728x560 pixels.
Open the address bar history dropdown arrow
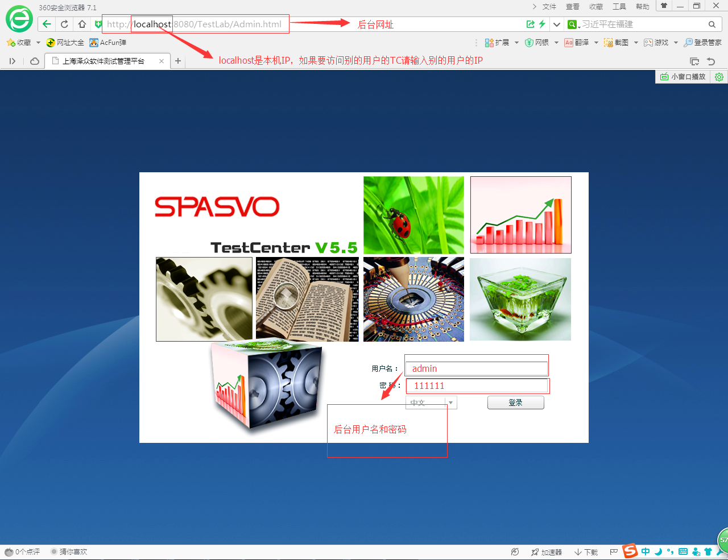tap(557, 24)
